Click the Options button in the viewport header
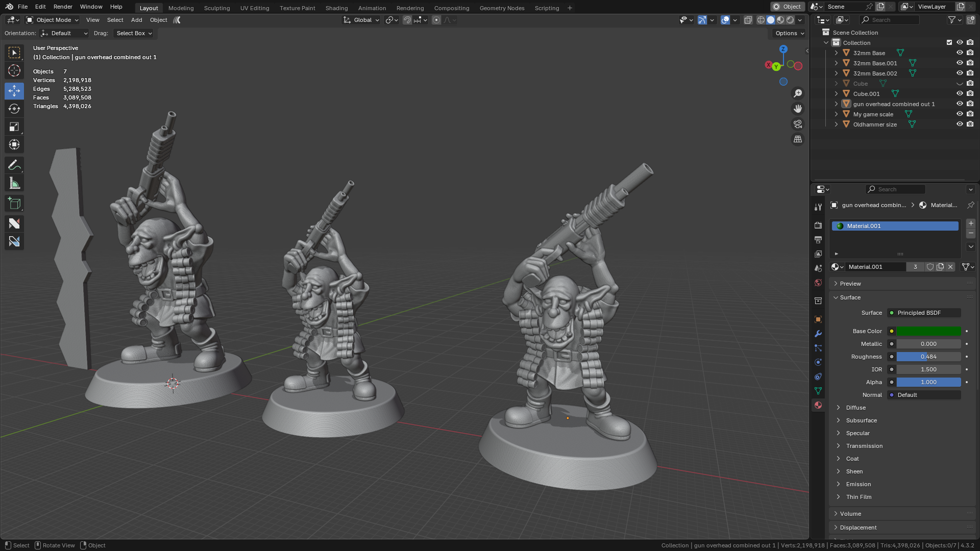 click(x=789, y=33)
